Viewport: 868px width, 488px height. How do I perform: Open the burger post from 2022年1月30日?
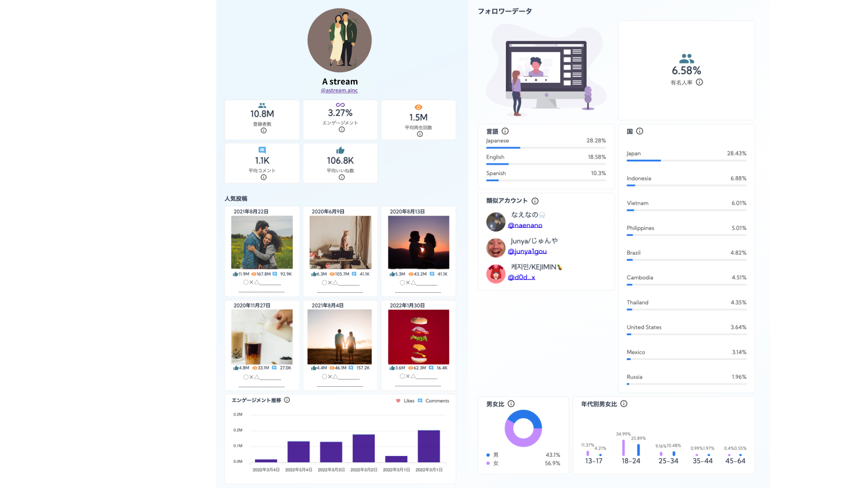(x=418, y=337)
